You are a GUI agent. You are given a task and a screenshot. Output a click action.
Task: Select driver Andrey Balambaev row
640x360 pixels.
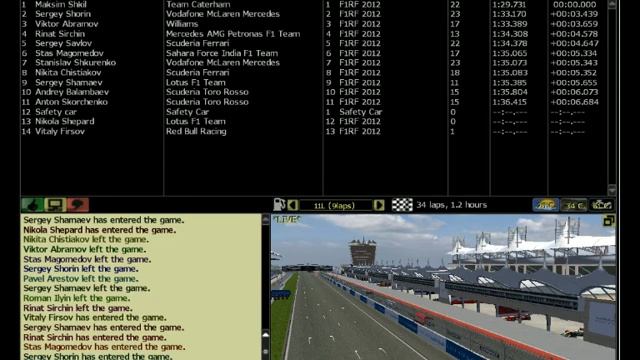tap(72, 92)
